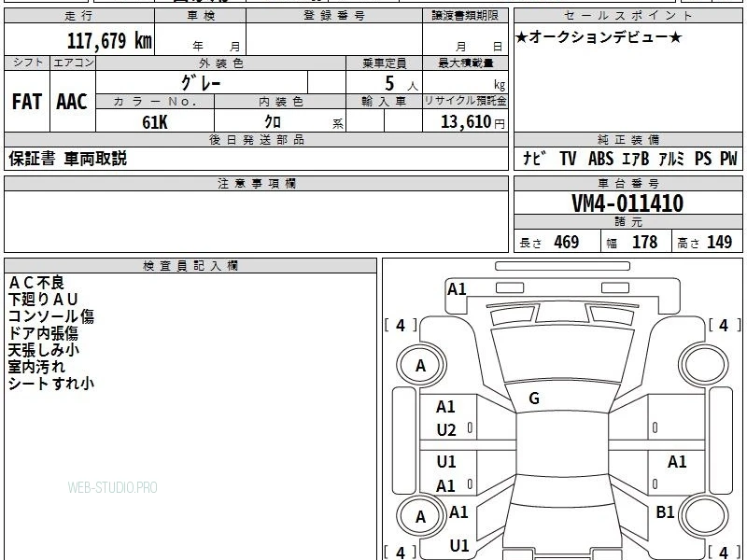Click the 幅 178 width cell
Image resolution: width=747 pixels, height=560 pixels.
(x=637, y=243)
